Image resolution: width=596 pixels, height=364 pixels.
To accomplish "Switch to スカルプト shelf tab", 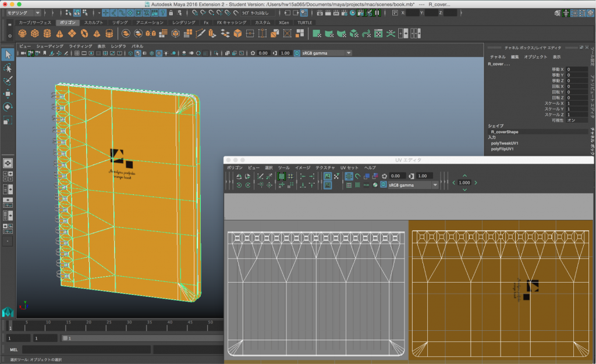I will point(94,23).
